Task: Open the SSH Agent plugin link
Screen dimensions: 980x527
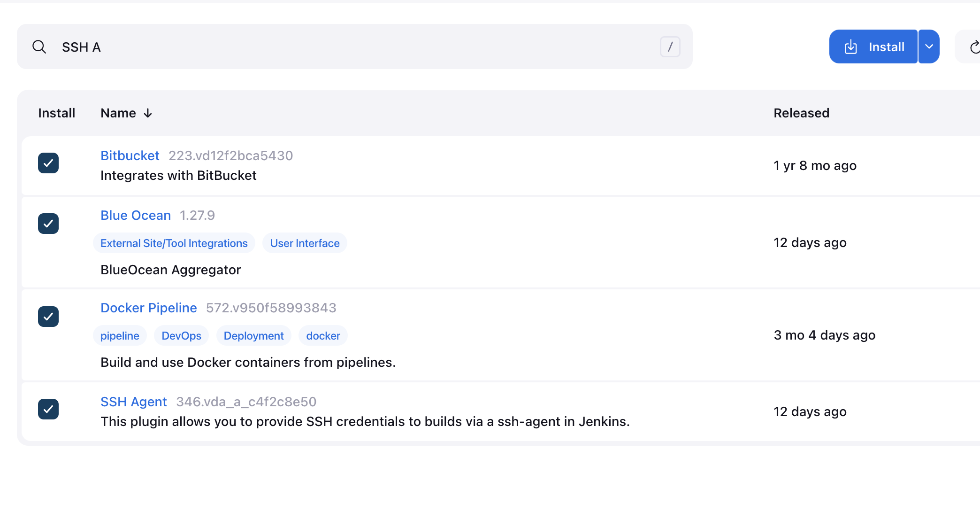Action: coord(134,402)
